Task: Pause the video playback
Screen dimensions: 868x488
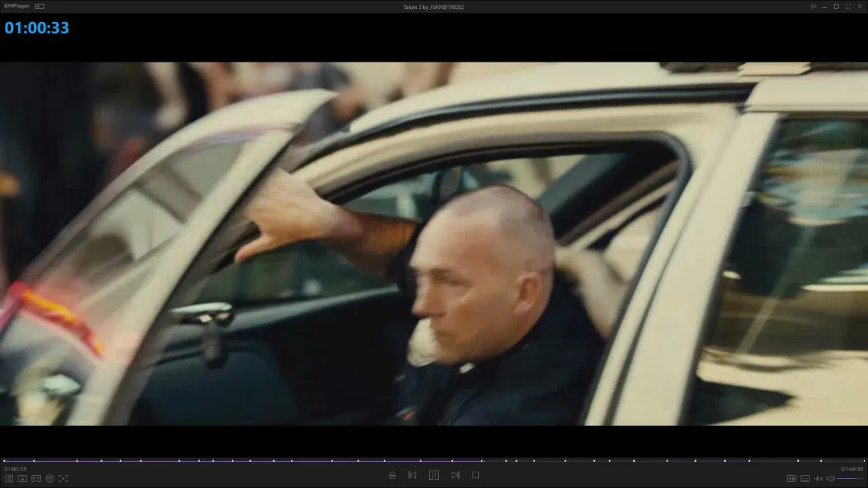Action: tap(434, 475)
